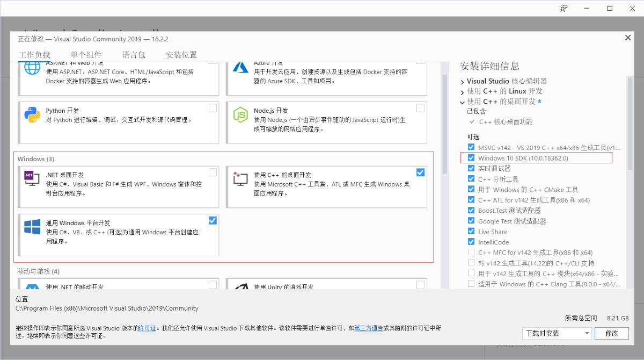Enable the C++ Clang 工具 checkbox
The height and width of the screenshot is (360, 644).
click(x=471, y=284)
